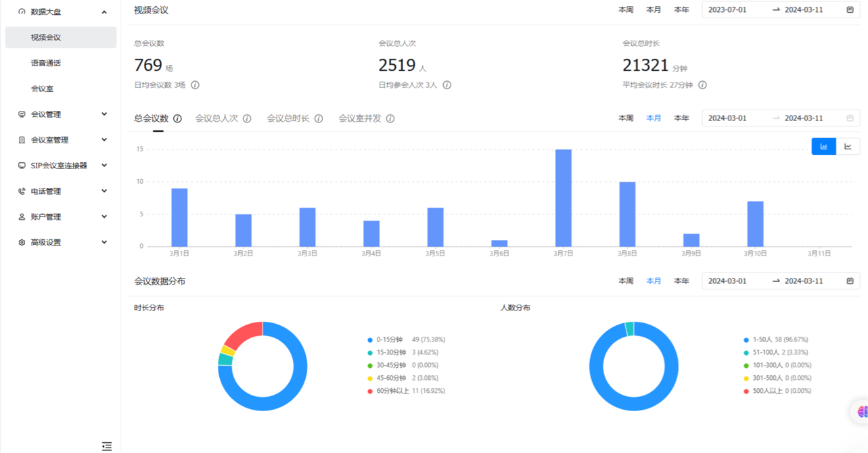Expand 会议管理 sidebar menu
Screen dimensions: 868x453
61,114
